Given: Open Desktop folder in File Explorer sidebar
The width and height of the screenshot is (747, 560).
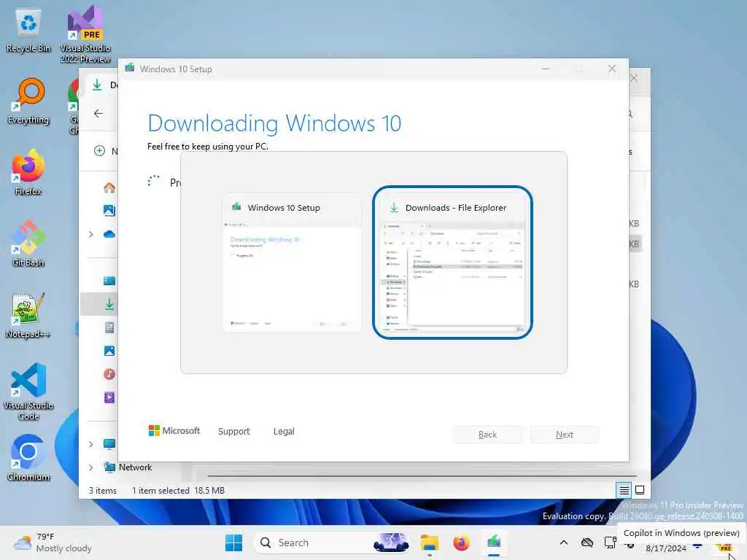Looking at the screenshot, I should pos(109,281).
